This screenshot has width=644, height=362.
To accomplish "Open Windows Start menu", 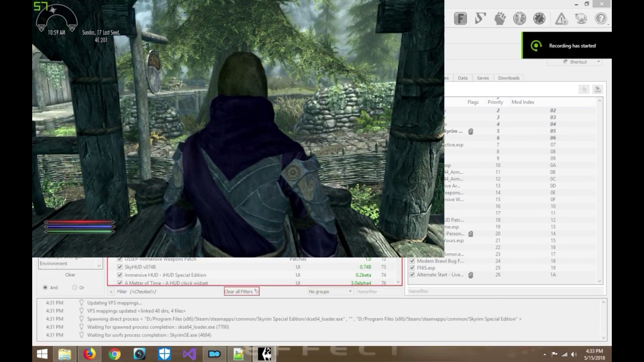I will (x=42, y=354).
